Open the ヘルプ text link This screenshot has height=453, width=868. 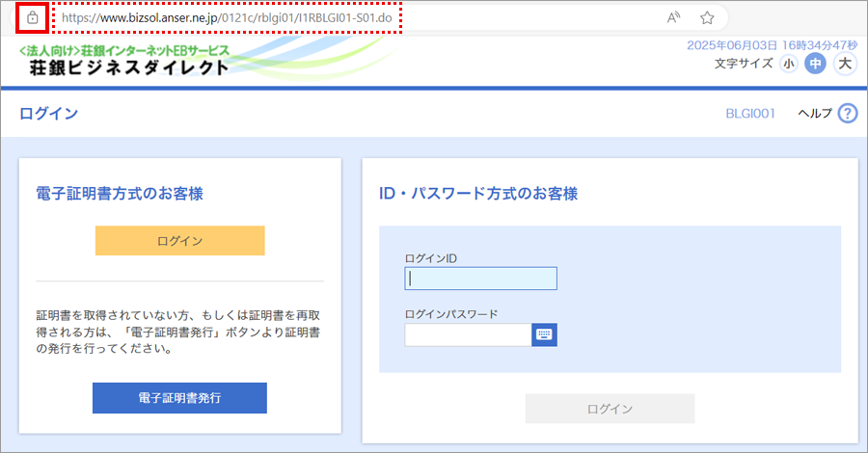(814, 114)
